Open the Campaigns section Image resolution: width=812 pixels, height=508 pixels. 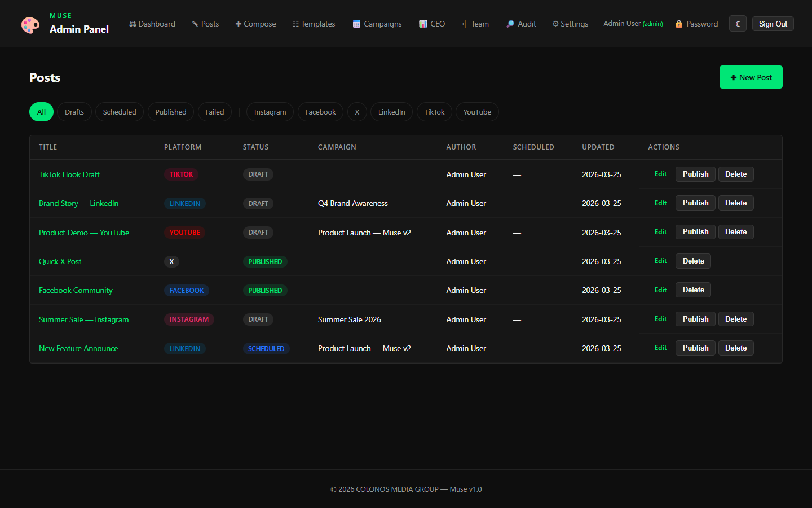click(x=377, y=24)
